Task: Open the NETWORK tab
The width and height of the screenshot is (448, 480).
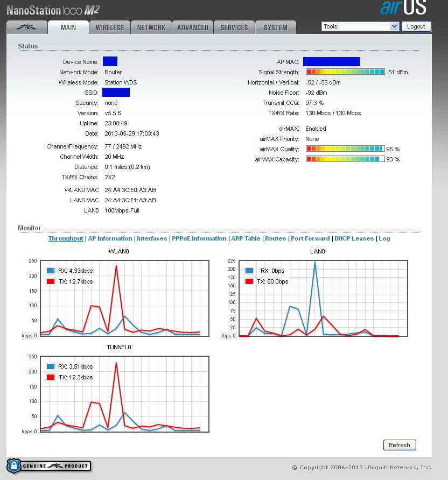Action: coord(151,27)
